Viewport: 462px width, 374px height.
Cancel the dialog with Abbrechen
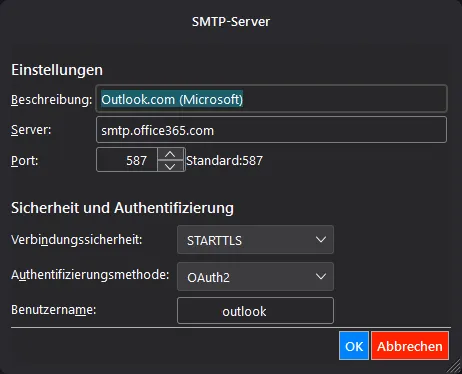[410, 346]
